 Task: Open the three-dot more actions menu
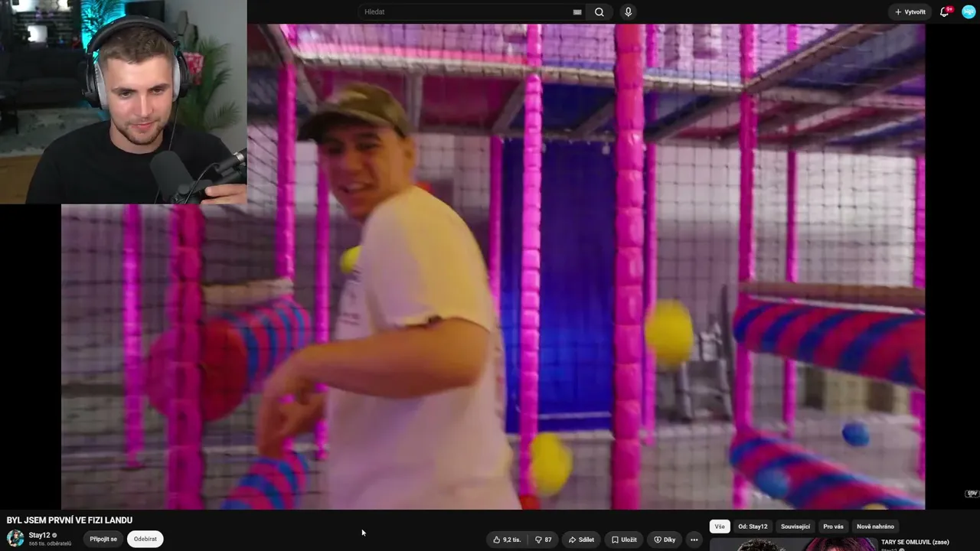click(x=694, y=540)
